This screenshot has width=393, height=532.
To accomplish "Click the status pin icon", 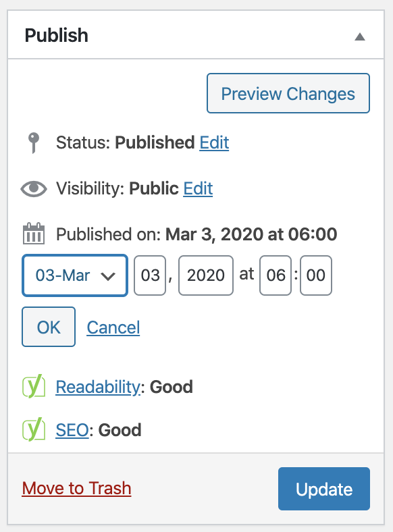I will [x=34, y=143].
